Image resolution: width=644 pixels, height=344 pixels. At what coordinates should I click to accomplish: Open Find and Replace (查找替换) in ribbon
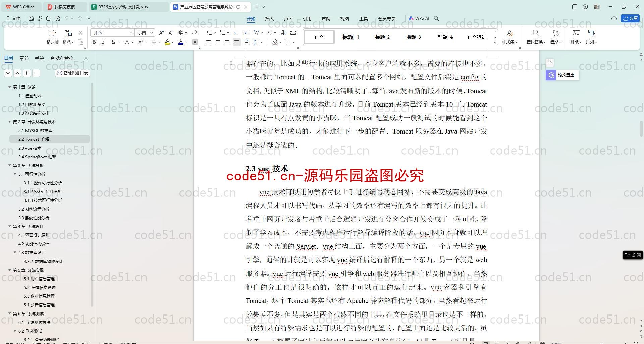tap(536, 37)
